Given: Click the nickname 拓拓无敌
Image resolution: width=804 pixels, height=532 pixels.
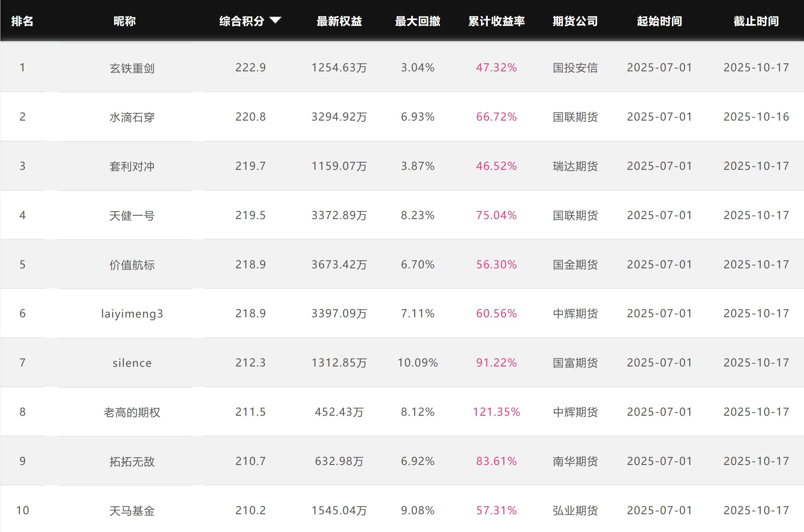Looking at the screenshot, I should click(x=132, y=461).
